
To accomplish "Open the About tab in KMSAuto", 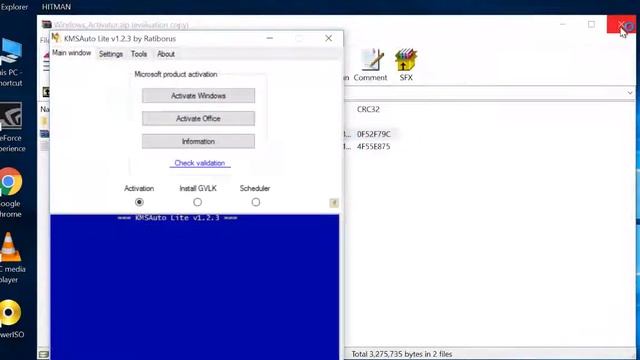I will 166,54.
